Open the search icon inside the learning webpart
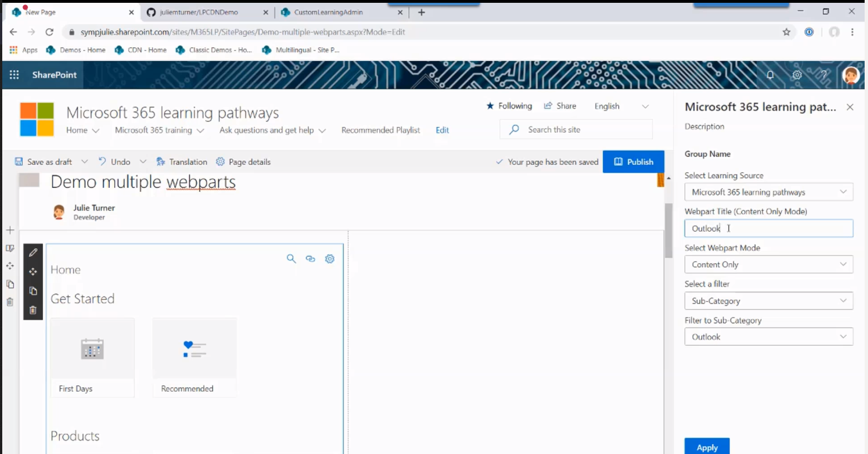The height and width of the screenshot is (454, 868). tap(291, 258)
